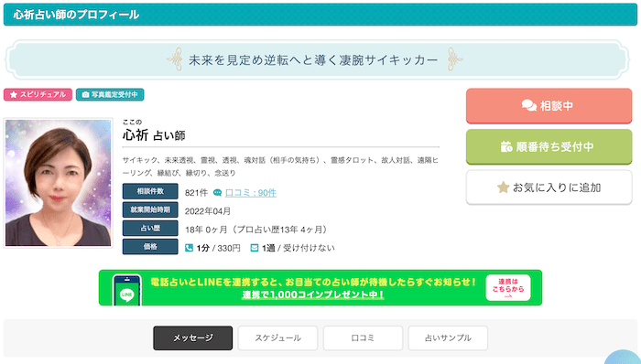This screenshot has height=364, width=641.
Task: Click the floating blue circle button at corner
Action: click(x=623, y=357)
